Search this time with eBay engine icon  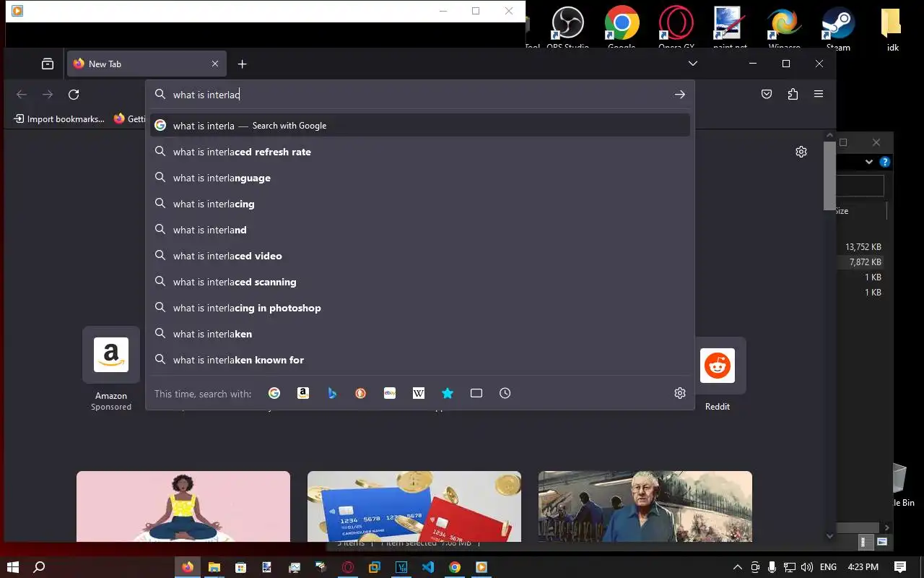point(390,393)
